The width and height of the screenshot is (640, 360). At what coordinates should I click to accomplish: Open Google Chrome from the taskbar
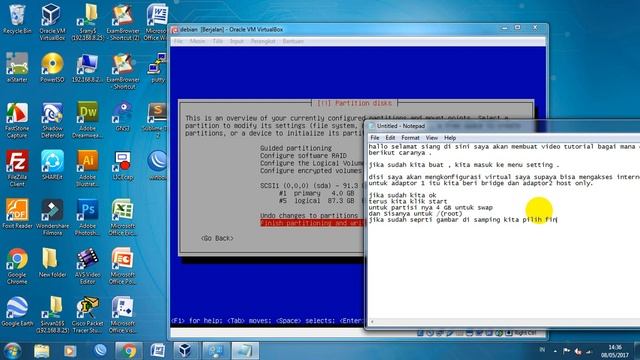click(129, 351)
